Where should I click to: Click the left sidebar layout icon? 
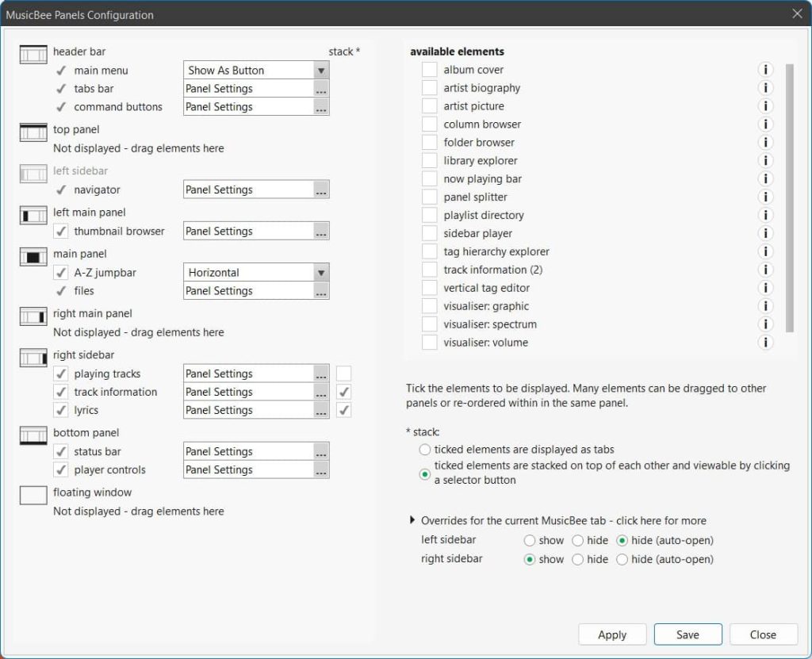tap(33, 174)
